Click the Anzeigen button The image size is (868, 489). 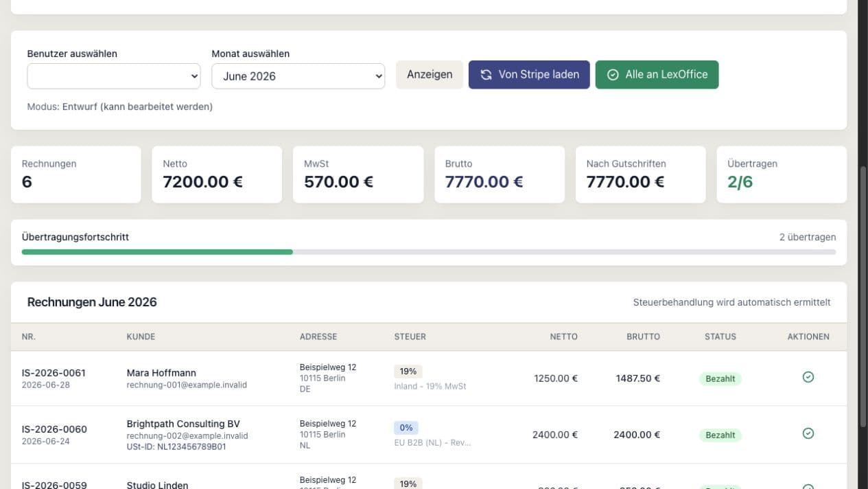pyautogui.click(x=430, y=74)
